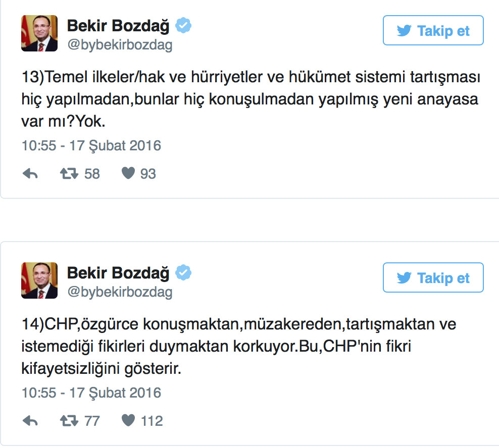Screen dimensions: 499x448
Task: Open the timestamp of tweet 13
Action: 90,145
